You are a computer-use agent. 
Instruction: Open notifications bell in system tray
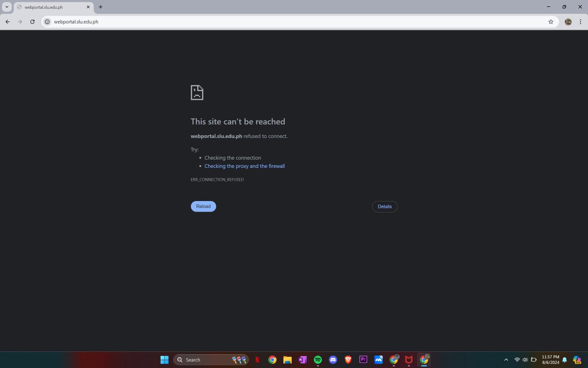coord(564,360)
